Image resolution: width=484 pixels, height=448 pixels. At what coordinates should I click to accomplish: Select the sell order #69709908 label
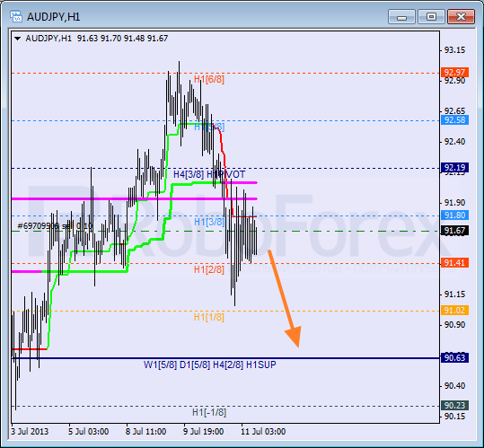click(x=55, y=226)
